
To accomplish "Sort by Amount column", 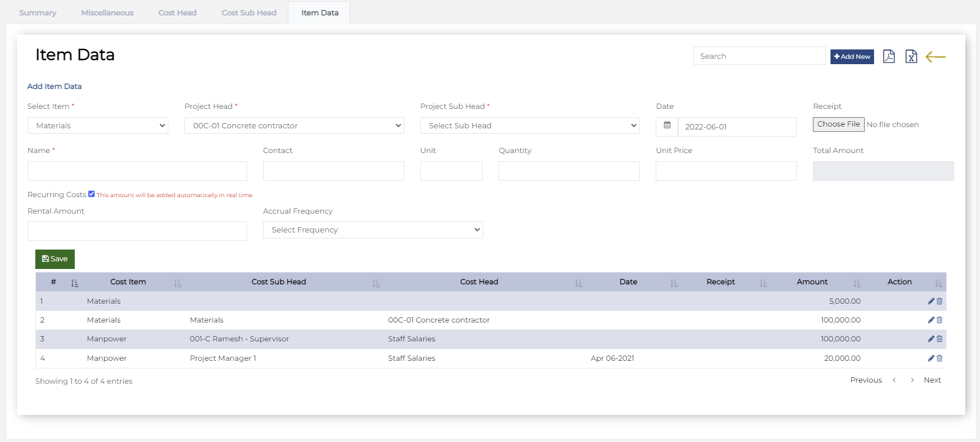I will click(857, 283).
